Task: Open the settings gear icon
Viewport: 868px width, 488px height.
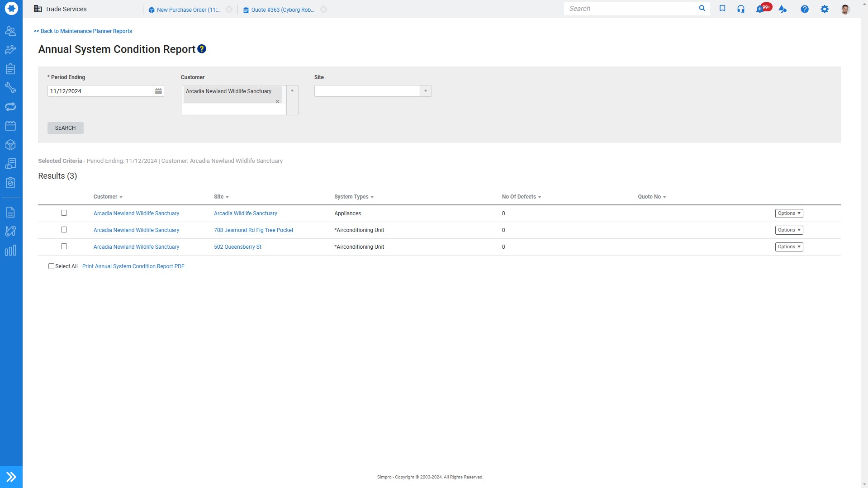Action: 825,9
